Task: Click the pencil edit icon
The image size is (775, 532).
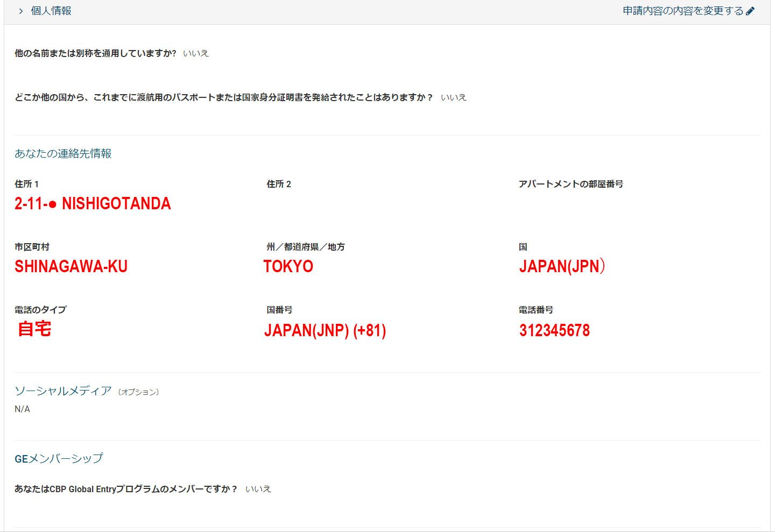Action: (x=750, y=11)
